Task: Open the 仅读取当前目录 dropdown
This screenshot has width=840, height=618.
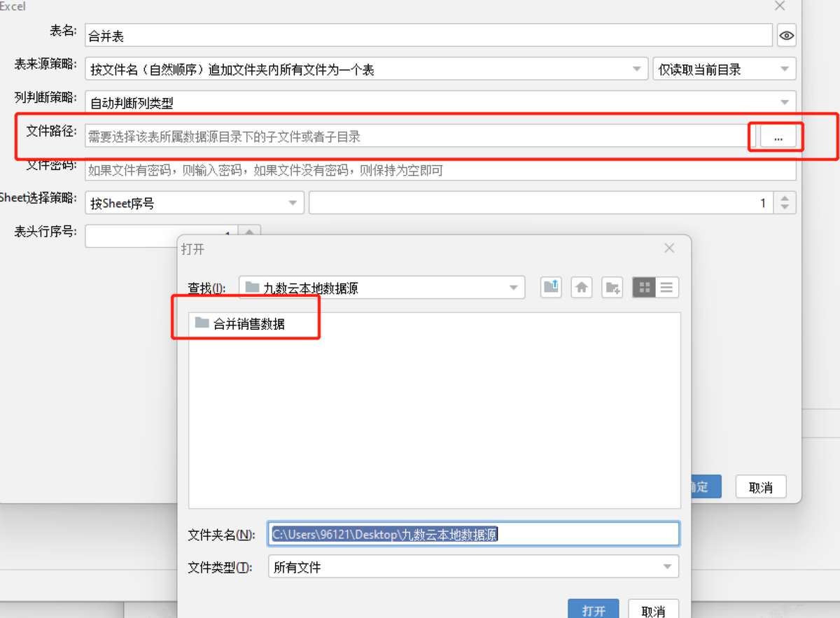Action: pos(724,69)
